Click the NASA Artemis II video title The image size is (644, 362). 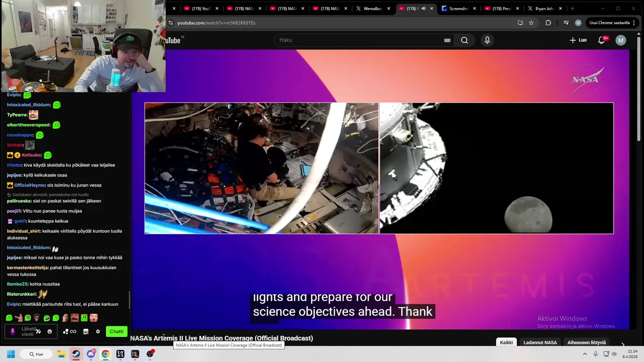[x=221, y=338]
